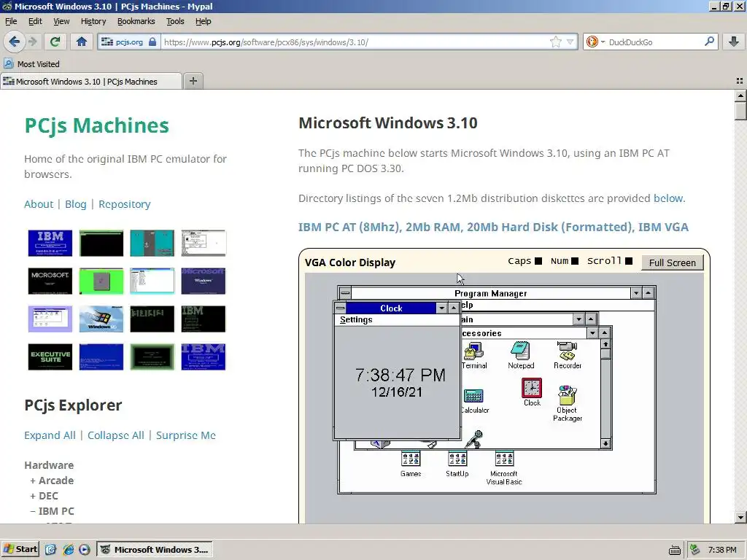Open the Settings menu in the Clock window
Screen dimensions: 747x560
click(356, 319)
